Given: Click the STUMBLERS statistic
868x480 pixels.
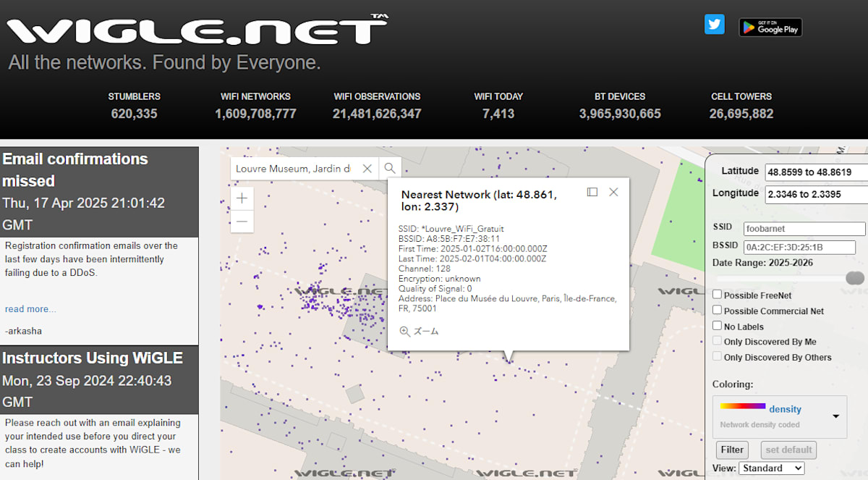Looking at the screenshot, I should tap(135, 106).
